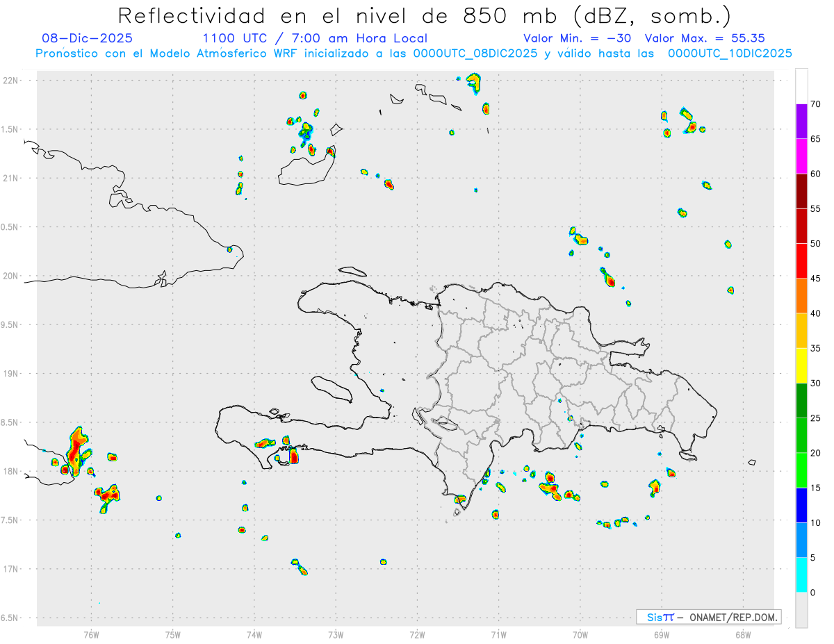Click the '10' label on the color scale
Viewport: 834px width, 644px height.
(815, 522)
